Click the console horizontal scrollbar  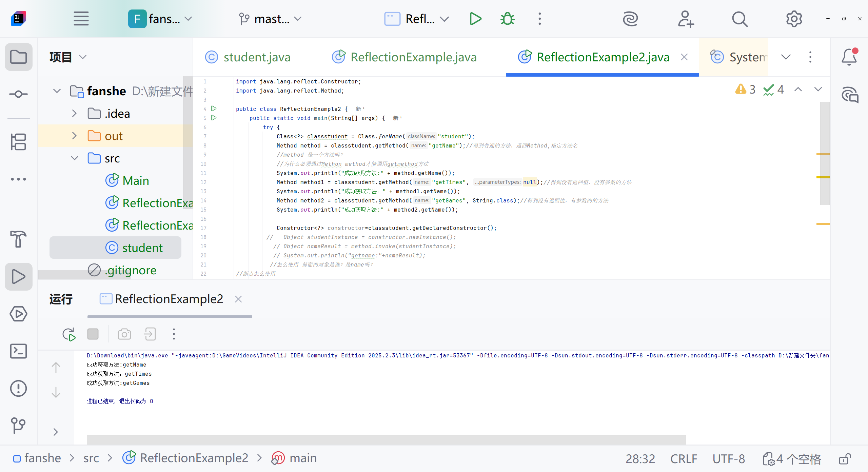tap(386, 439)
